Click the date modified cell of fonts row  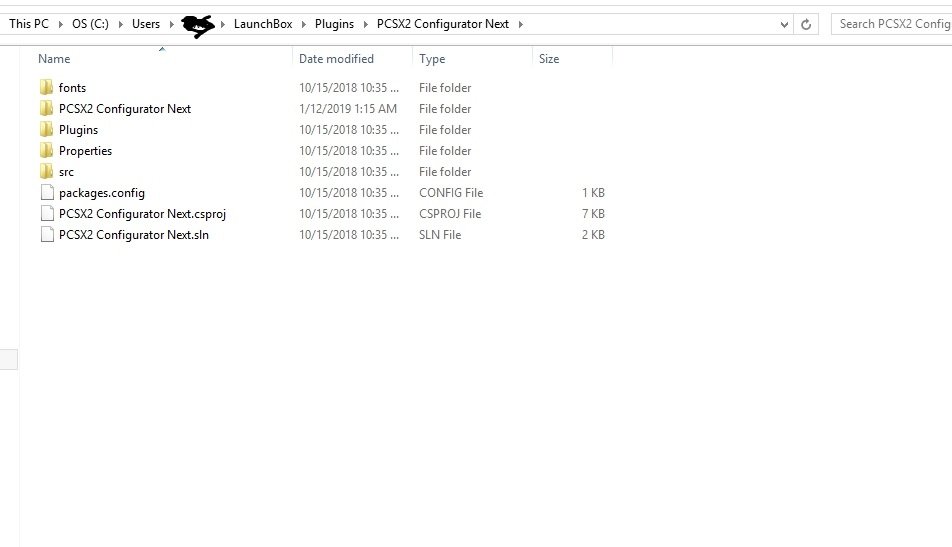click(348, 87)
